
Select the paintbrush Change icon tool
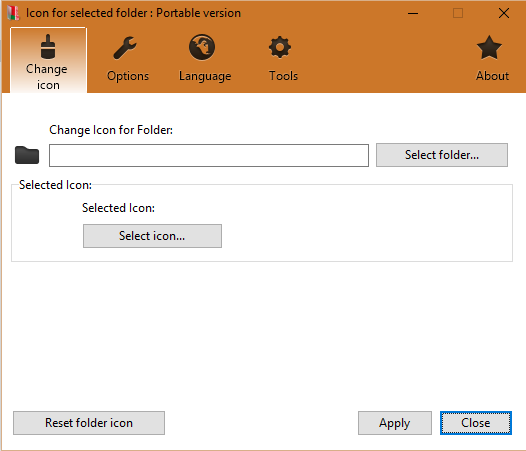(x=48, y=46)
